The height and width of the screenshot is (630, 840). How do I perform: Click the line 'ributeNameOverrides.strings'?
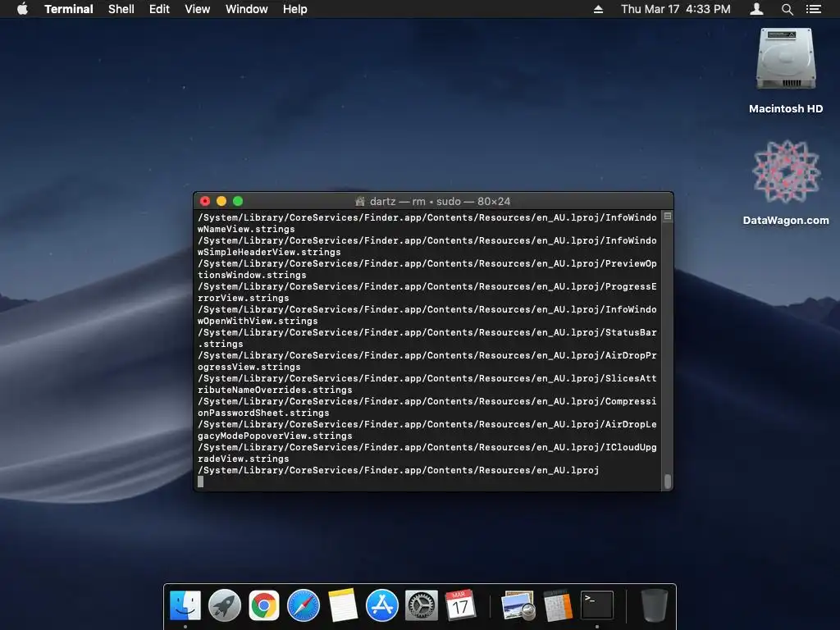point(275,390)
